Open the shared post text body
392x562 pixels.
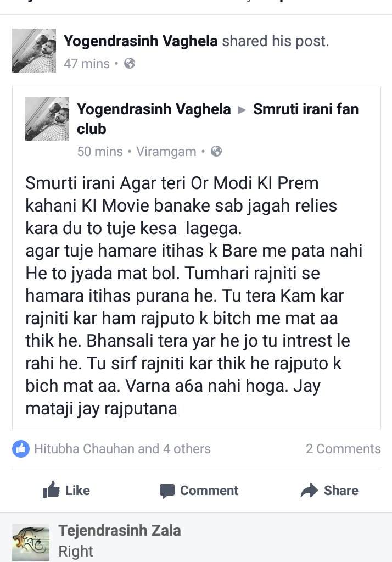[x=194, y=296]
